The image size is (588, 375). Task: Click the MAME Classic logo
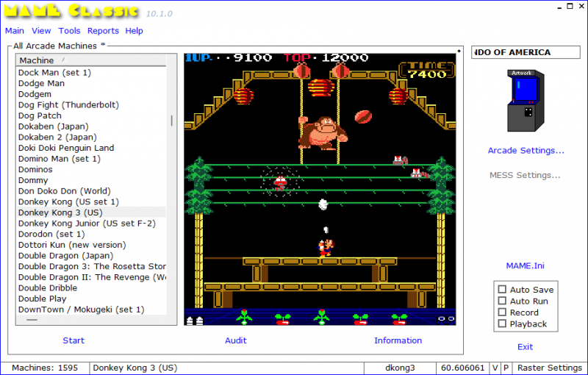[71, 11]
